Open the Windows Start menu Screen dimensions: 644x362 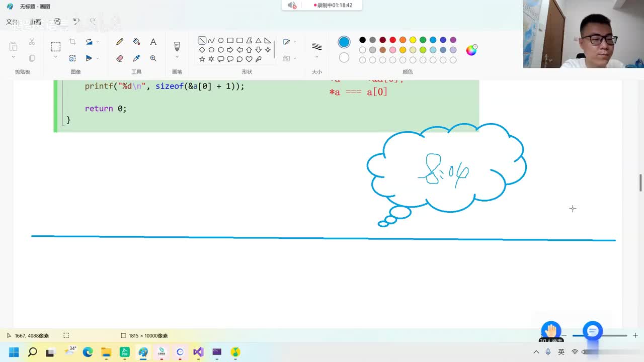coord(14,351)
